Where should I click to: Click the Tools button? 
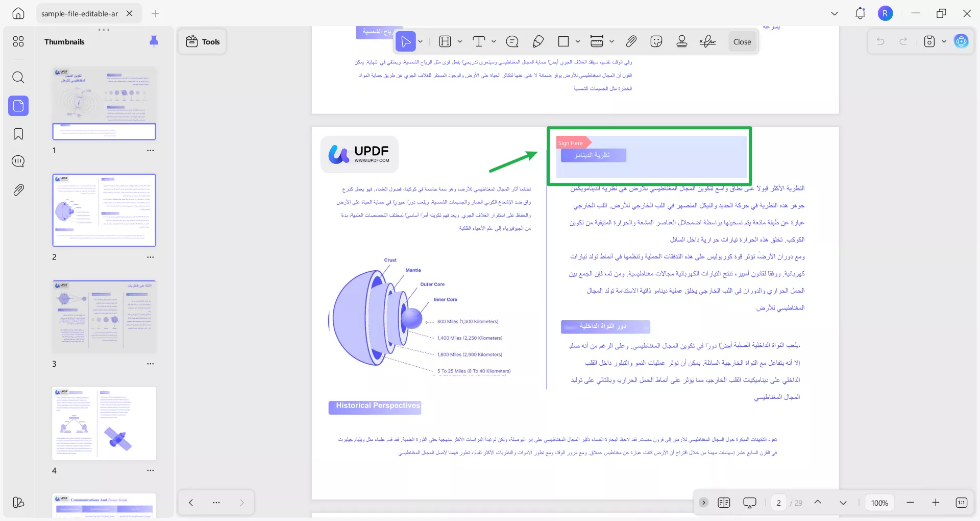[x=203, y=41]
